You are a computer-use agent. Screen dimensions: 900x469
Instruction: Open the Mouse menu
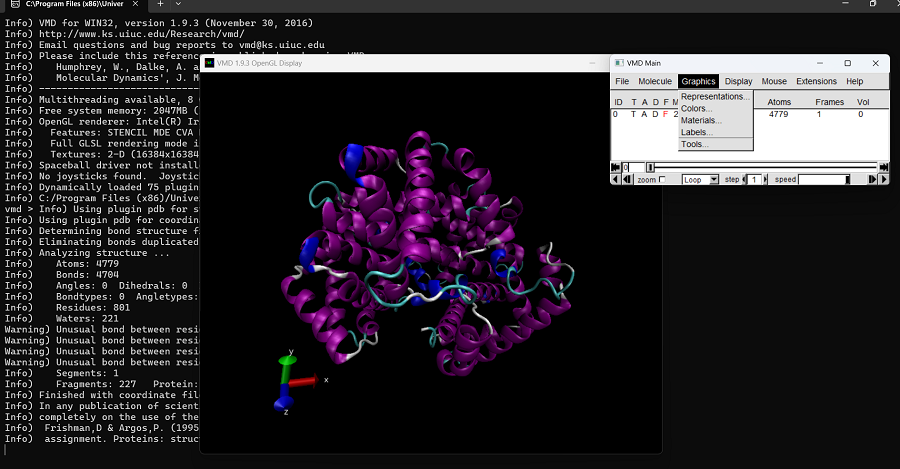point(774,82)
